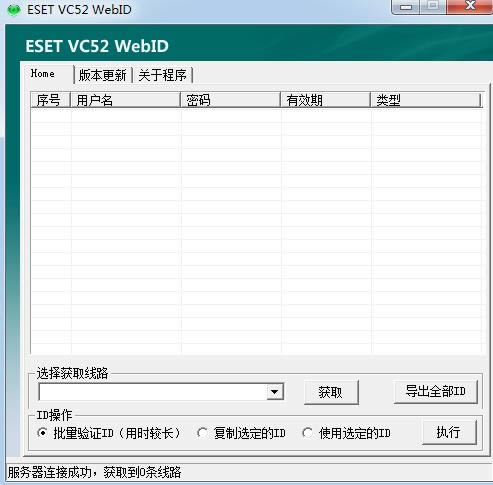Click the 导出全部ID button
493x485 pixels.
[435, 392]
